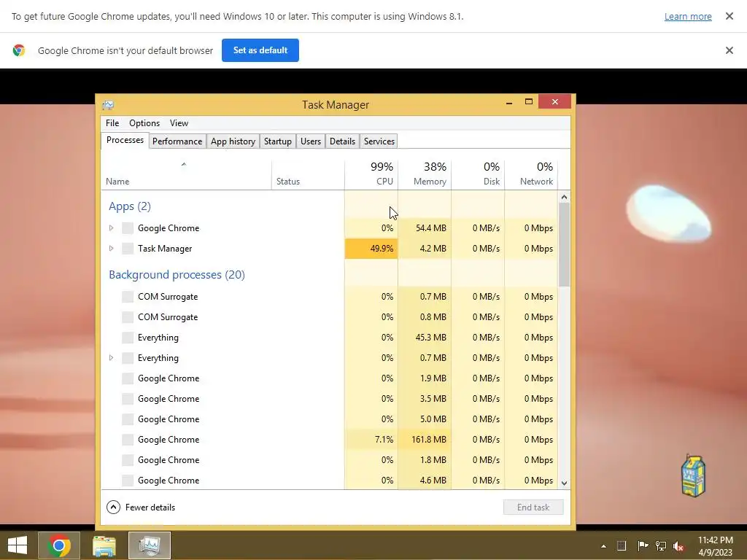
Task: Click icon of Chrome process using 161.8 MB
Action: point(128,440)
